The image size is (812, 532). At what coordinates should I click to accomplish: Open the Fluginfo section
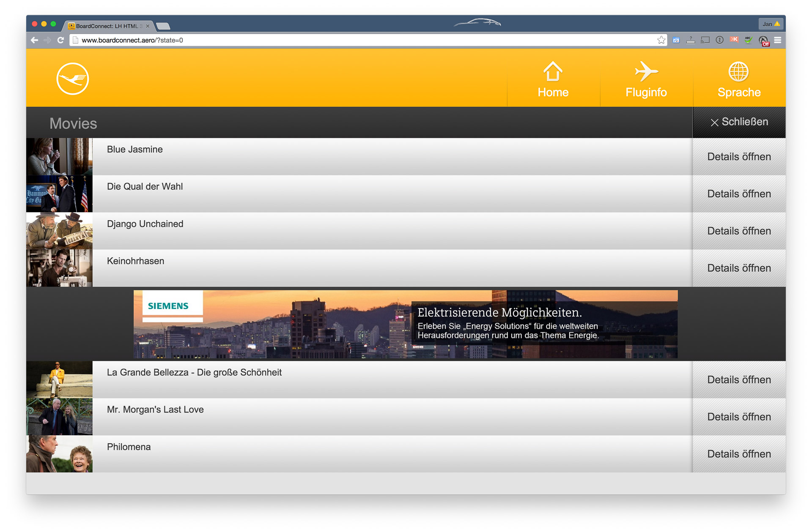coord(646,79)
